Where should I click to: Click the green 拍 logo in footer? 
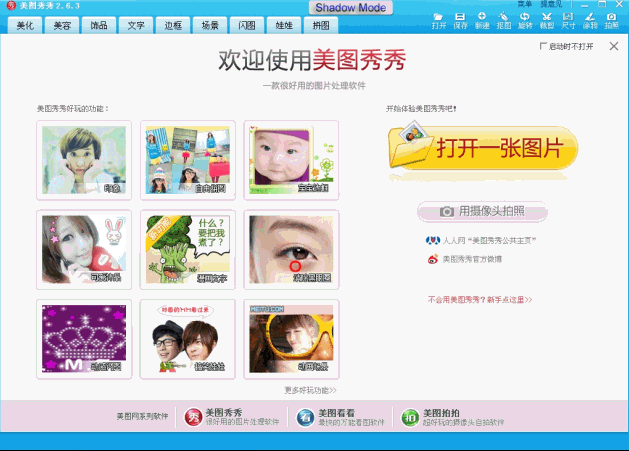tap(410, 417)
